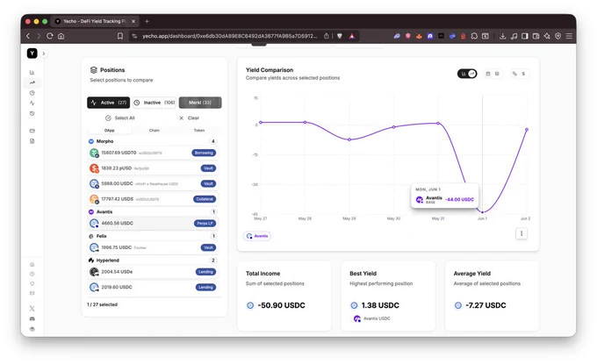Click the token link icon in chart header

[514, 74]
